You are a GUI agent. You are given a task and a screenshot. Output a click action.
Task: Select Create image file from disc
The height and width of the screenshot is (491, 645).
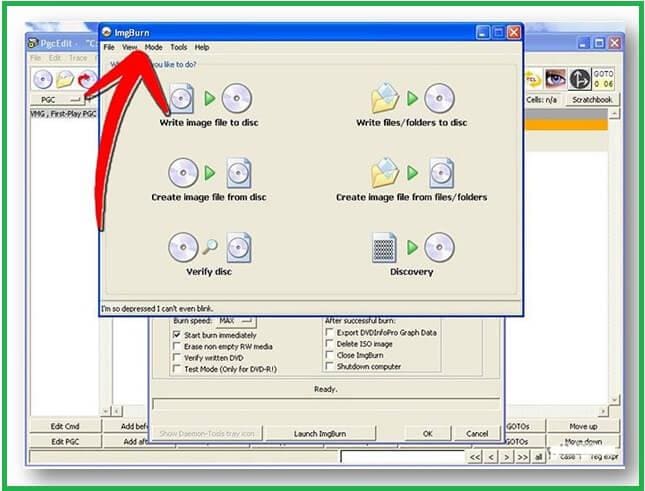pyautogui.click(x=209, y=179)
